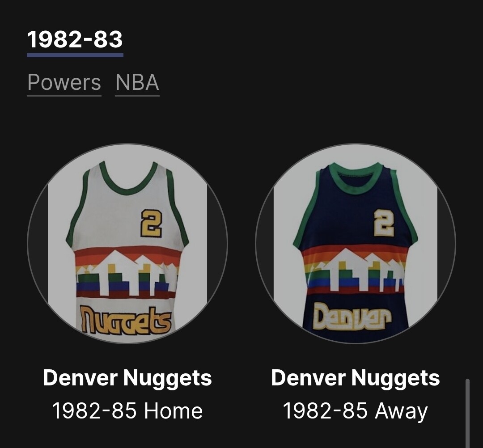Click rainbow skyline graphic on away jersey
The height and width of the screenshot is (448, 483).
tap(354, 270)
